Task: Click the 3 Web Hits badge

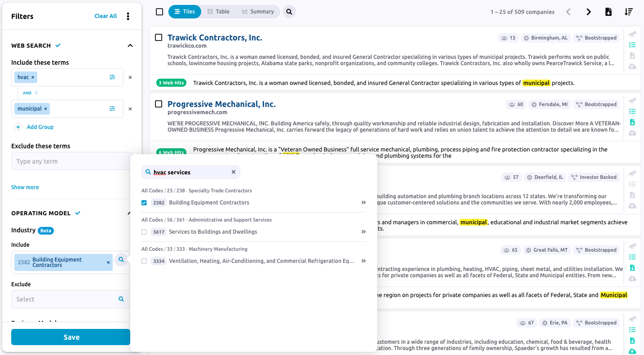Action: 171,83
